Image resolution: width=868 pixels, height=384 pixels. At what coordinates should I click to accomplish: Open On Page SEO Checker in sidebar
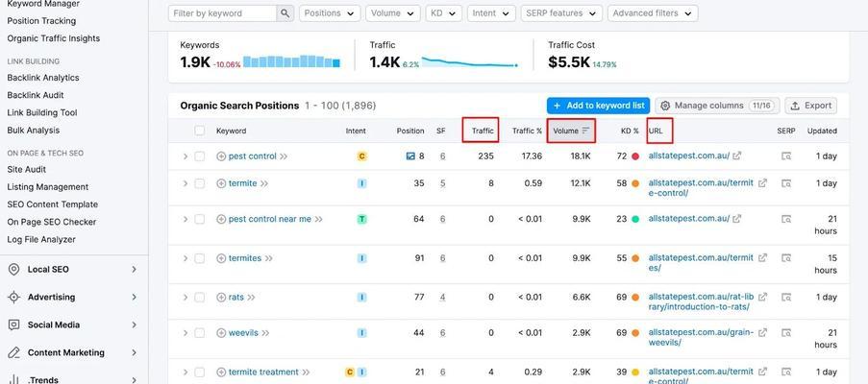click(x=52, y=222)
